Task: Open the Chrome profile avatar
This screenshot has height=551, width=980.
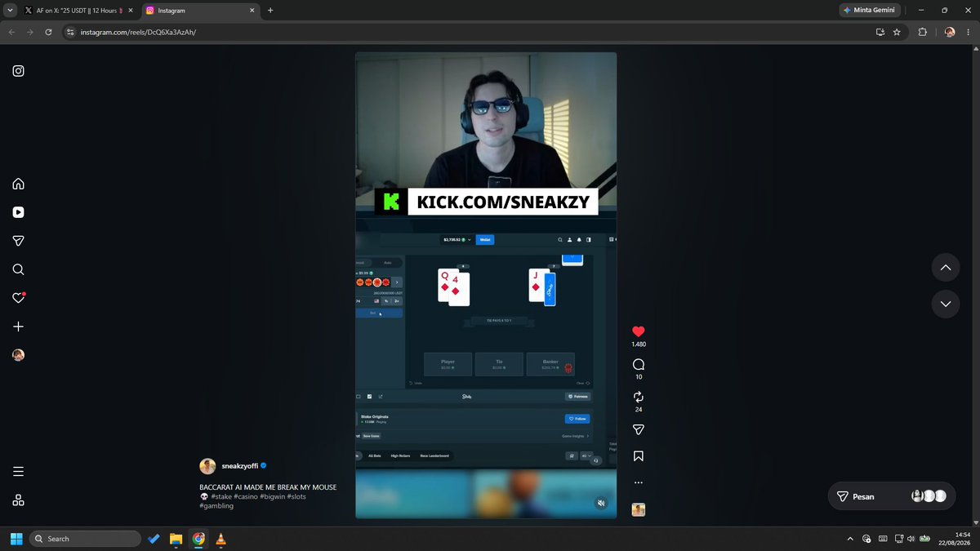Action: (x=950, y=32)
